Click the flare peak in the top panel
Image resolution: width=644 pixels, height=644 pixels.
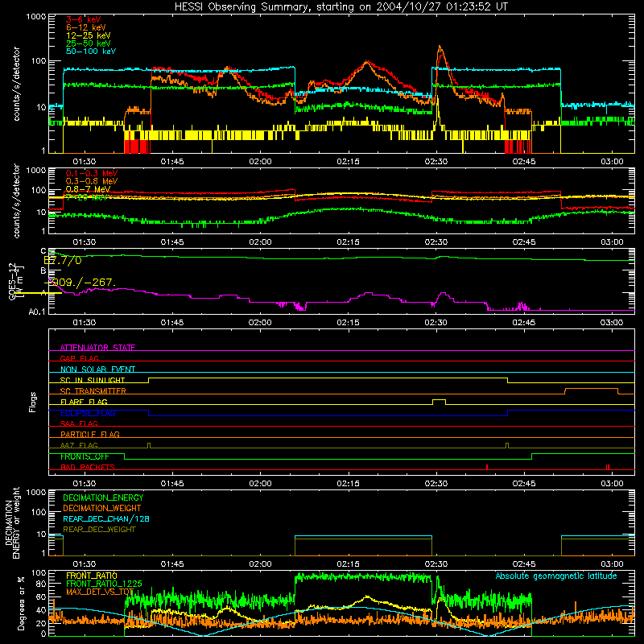pos(440,47)
